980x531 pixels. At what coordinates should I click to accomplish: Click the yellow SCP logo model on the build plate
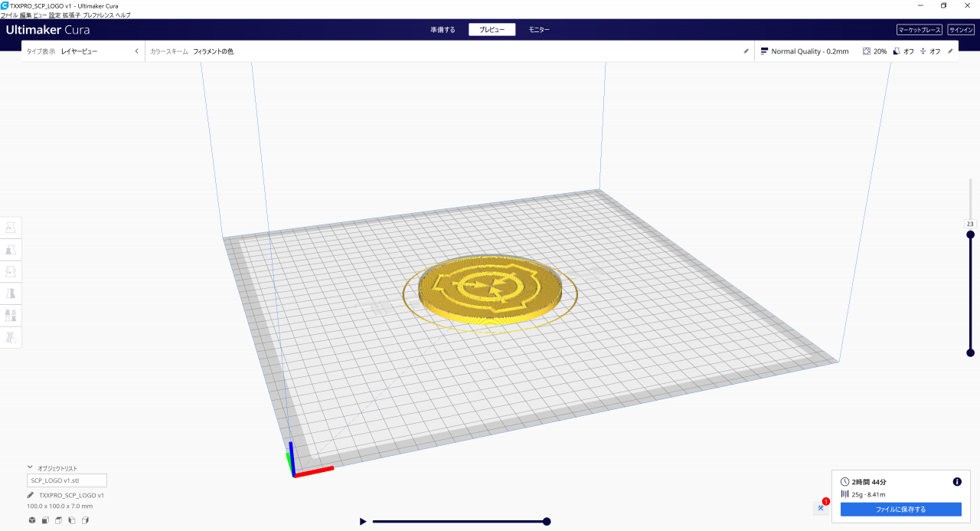(490, 289)
